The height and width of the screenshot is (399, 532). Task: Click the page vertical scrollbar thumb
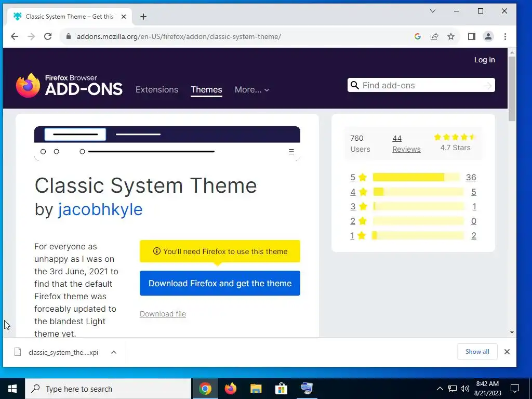(x=512, y=89)
